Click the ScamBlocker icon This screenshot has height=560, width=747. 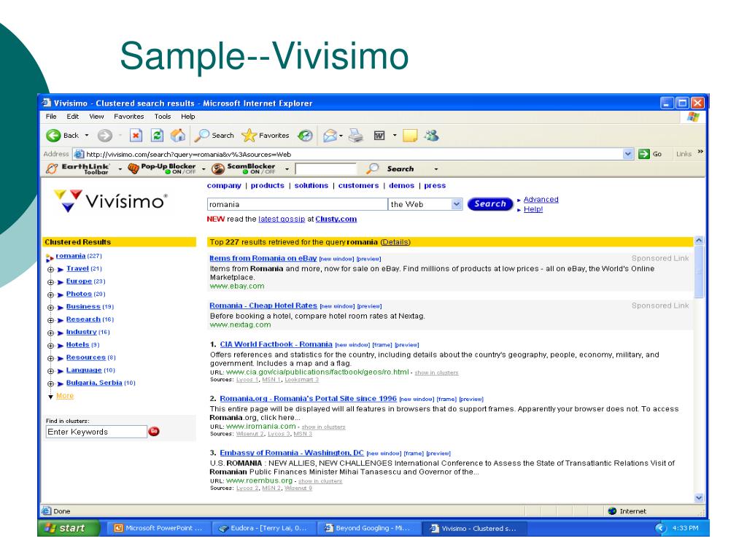tap(217, 168)
